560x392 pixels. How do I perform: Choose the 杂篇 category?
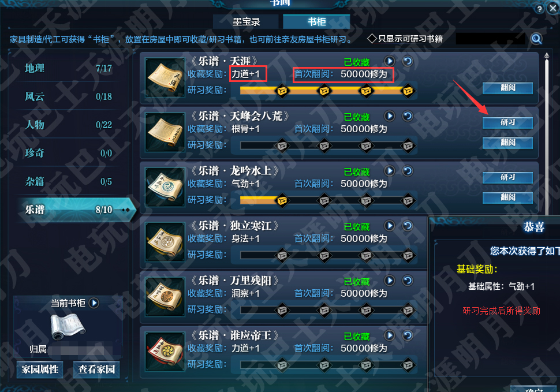click(69, 181)
